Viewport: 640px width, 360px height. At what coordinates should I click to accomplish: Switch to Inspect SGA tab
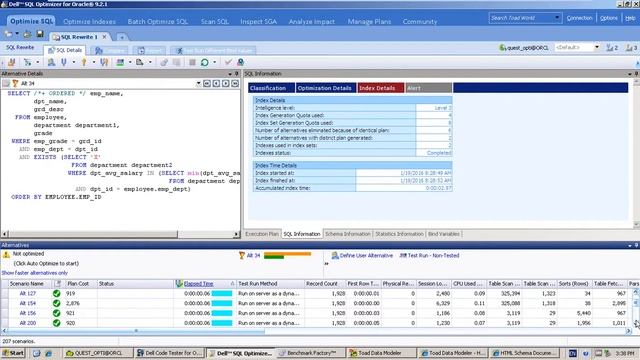(258, 22)
